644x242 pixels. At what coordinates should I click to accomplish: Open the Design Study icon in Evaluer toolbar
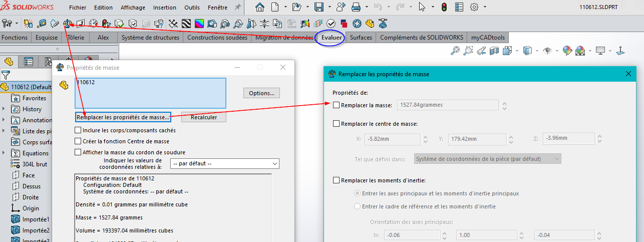point(28,23)
